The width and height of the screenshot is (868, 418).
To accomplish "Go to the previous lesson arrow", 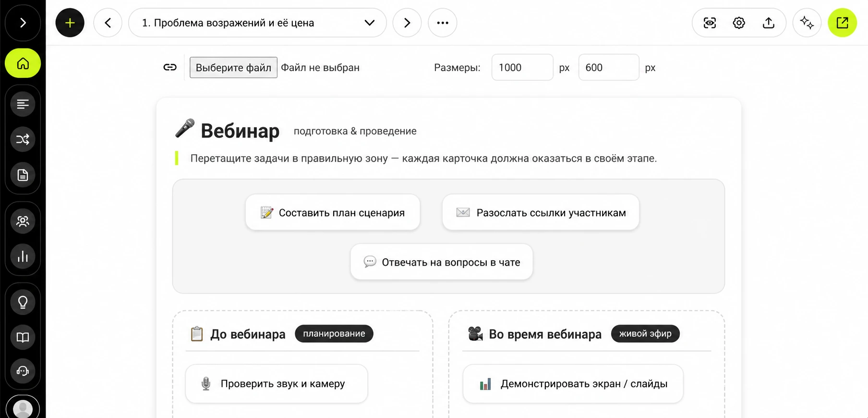I will pos(108,23).
